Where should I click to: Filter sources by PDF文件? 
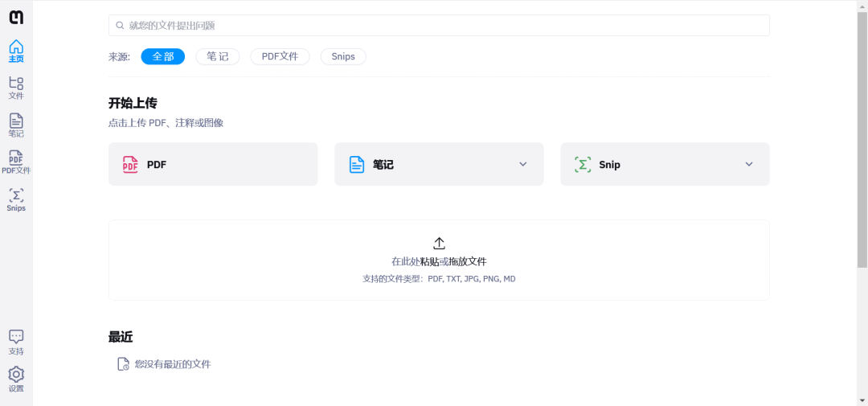[x=280, y=56]
